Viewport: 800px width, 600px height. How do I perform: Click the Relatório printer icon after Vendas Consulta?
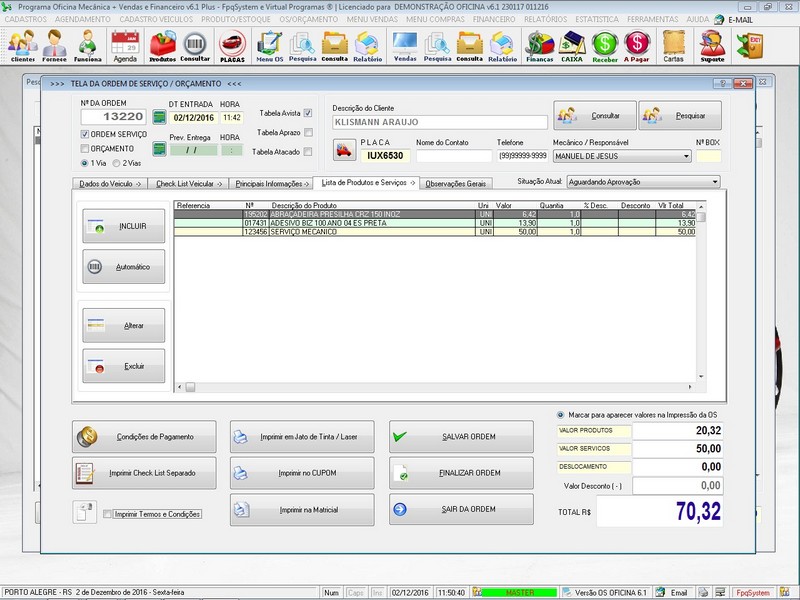point(503,46)
